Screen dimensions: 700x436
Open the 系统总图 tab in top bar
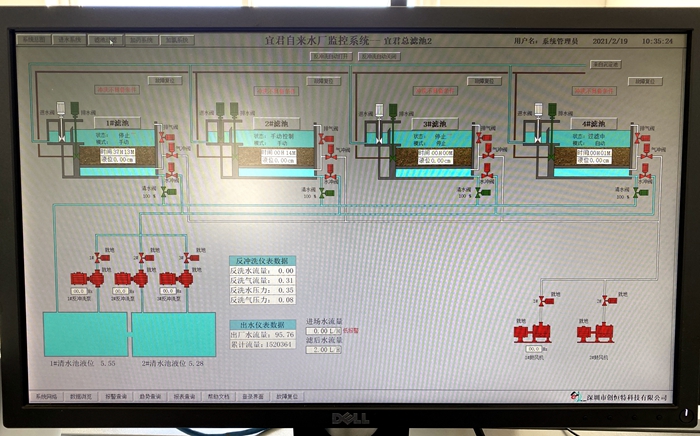34,40
